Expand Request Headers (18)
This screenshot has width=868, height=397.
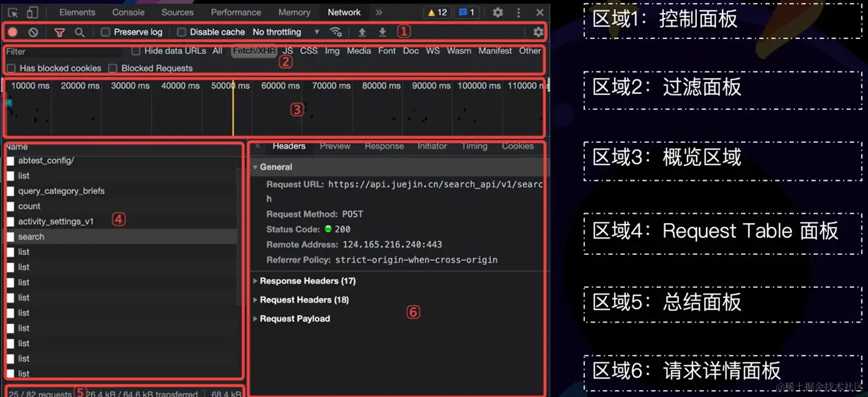coord(255,300)
